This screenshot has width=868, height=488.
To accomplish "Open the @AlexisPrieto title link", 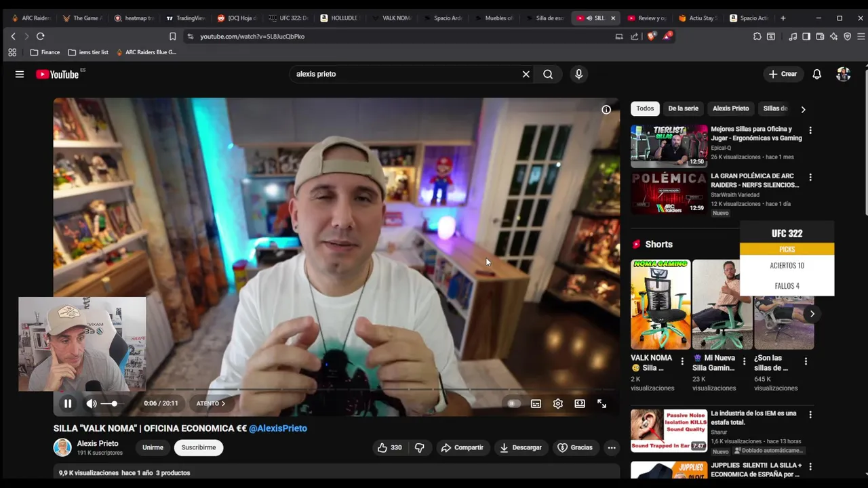I will pos(278,428).
